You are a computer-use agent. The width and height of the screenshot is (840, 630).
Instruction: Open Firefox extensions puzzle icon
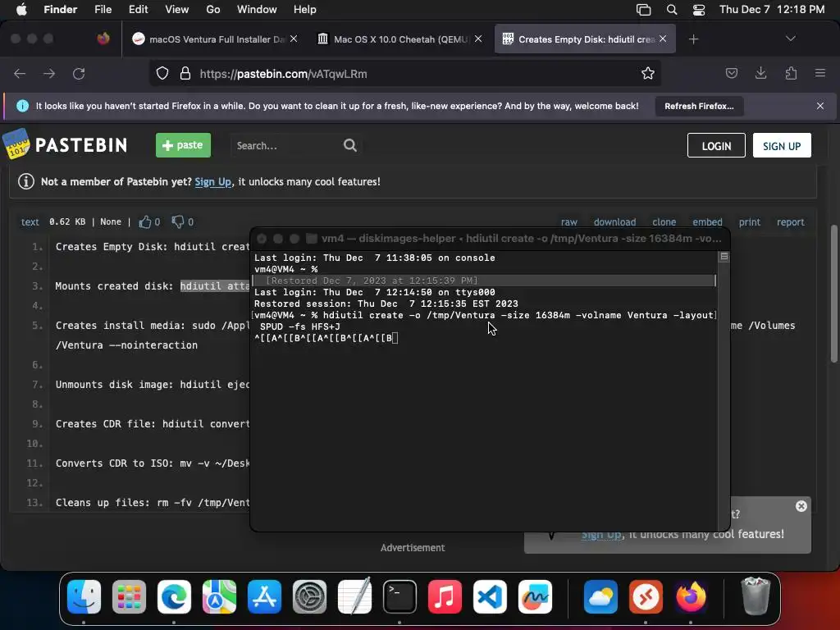tap(791, 73)
